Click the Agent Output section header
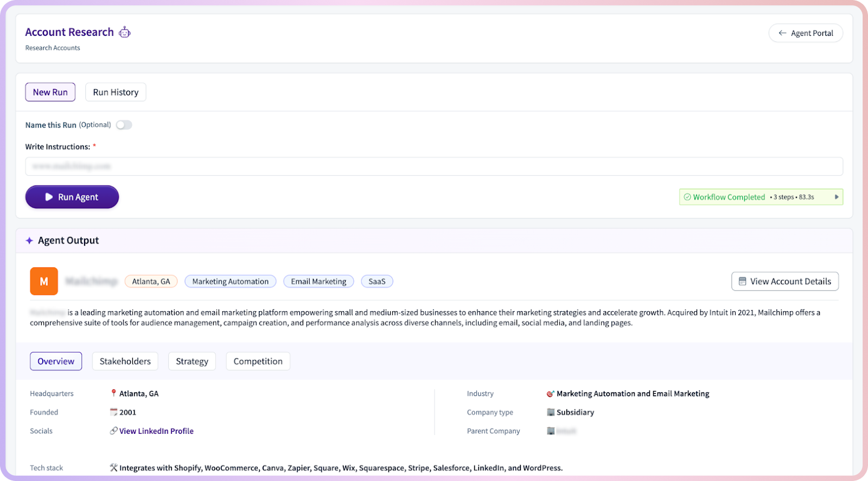This screenshot has height=481, width=868. coord(68,240)
